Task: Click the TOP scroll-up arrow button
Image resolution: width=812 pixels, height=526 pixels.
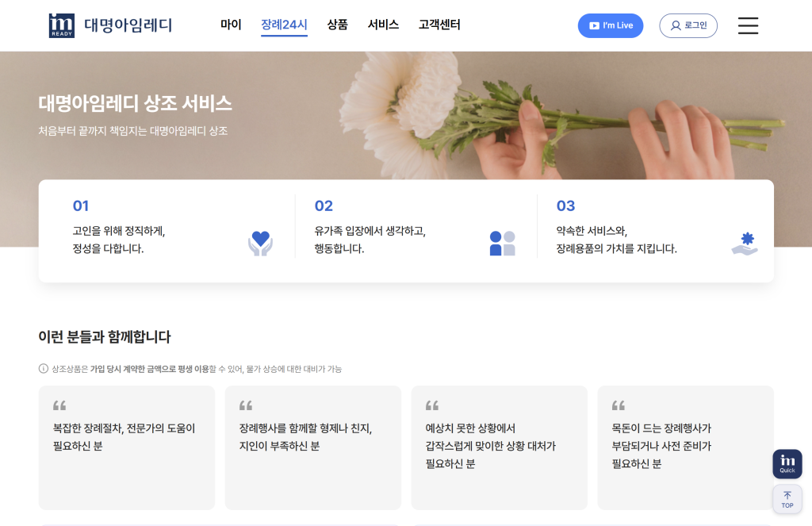Action: click(x=787, y=499)
